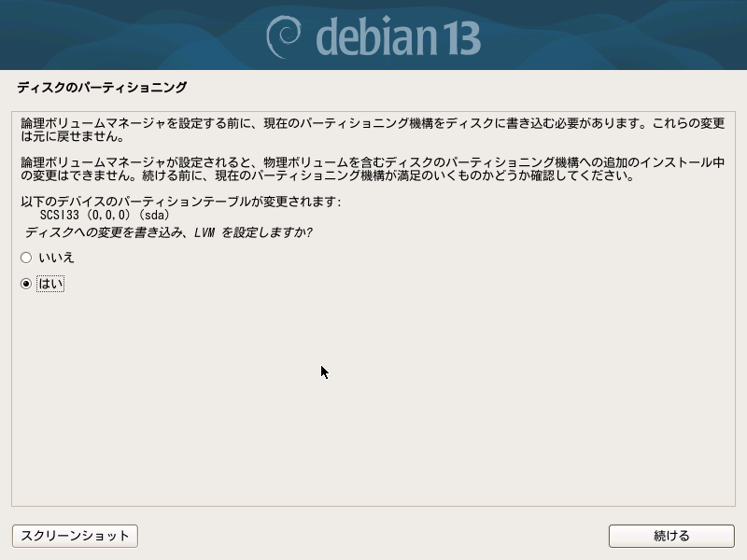Click the word debian in banner

tap(376, 36)
